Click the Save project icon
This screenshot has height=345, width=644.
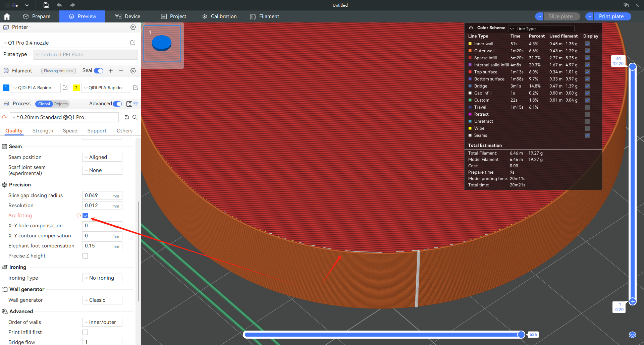(46, 5)
